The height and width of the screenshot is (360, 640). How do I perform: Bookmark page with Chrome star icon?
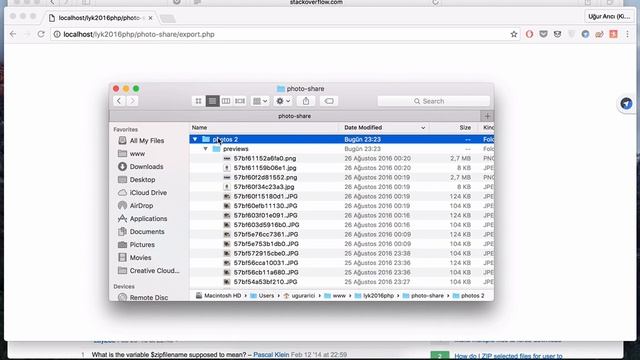pos(513,34)
